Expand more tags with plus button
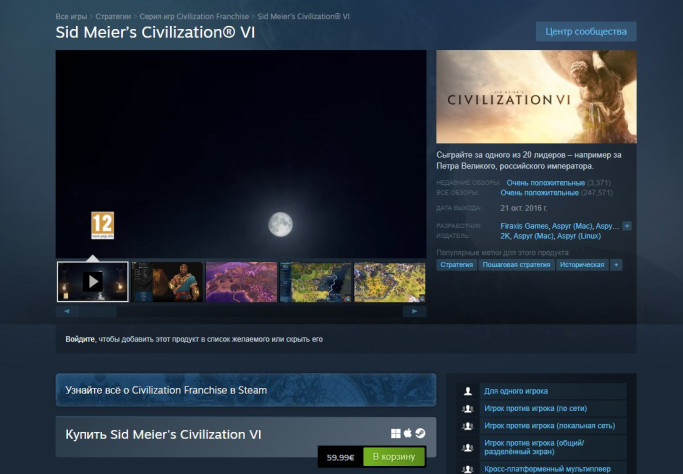This screenshot has width=683, height=474. (616, 265)
